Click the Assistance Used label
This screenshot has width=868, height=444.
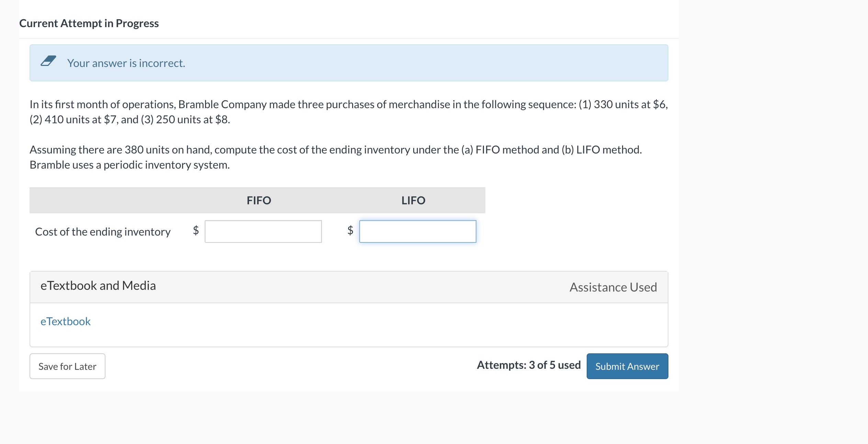tap(613, 287)
